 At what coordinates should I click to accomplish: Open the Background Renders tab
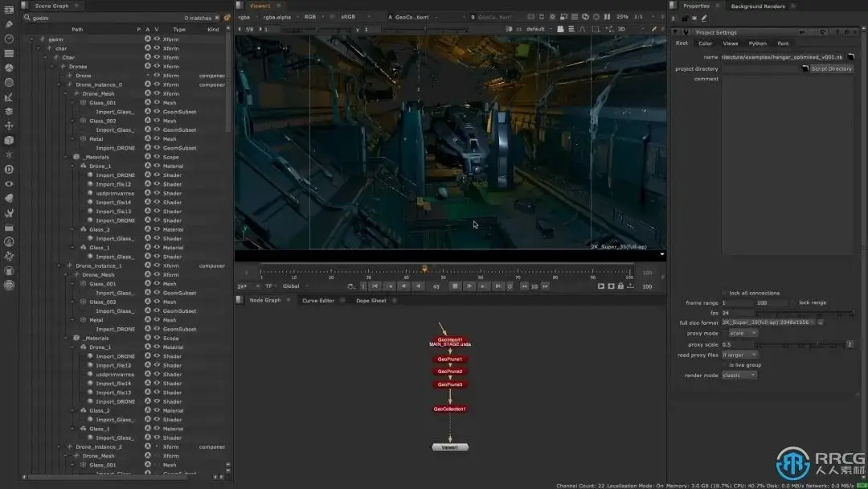point(758,6)
